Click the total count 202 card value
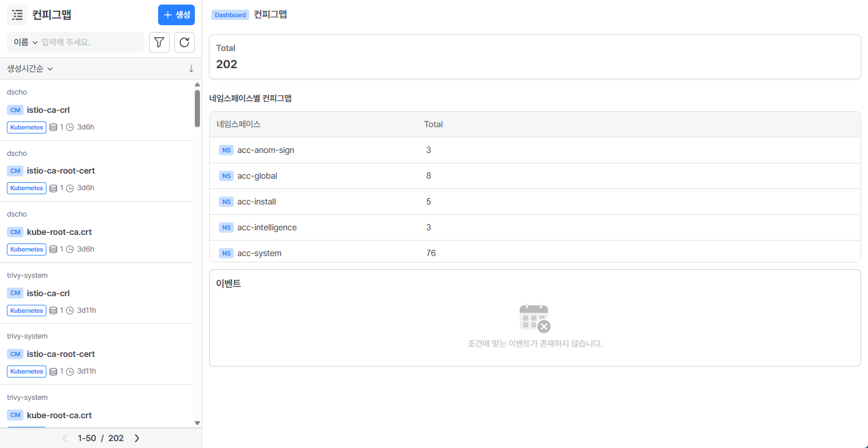868x448 pixels. (226, 64)
